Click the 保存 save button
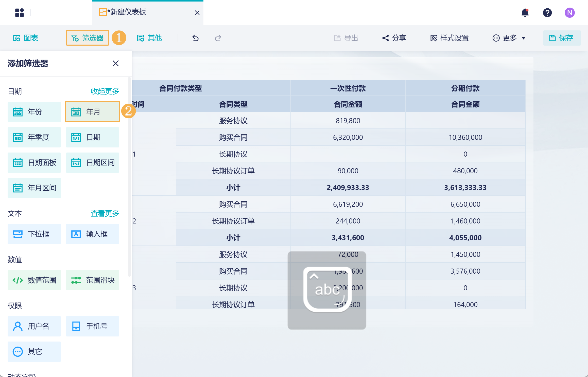Image resolution: width=588 pixels, height=377 pixels. (562, 38)
